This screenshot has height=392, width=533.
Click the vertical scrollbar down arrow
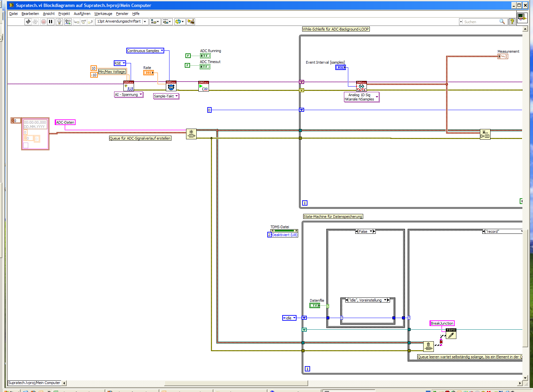(525, 378)
